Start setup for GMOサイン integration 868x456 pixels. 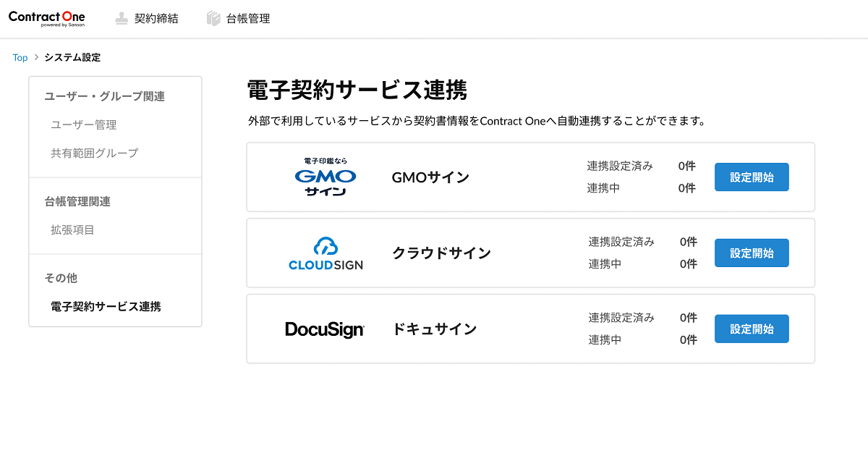[751, 177]
